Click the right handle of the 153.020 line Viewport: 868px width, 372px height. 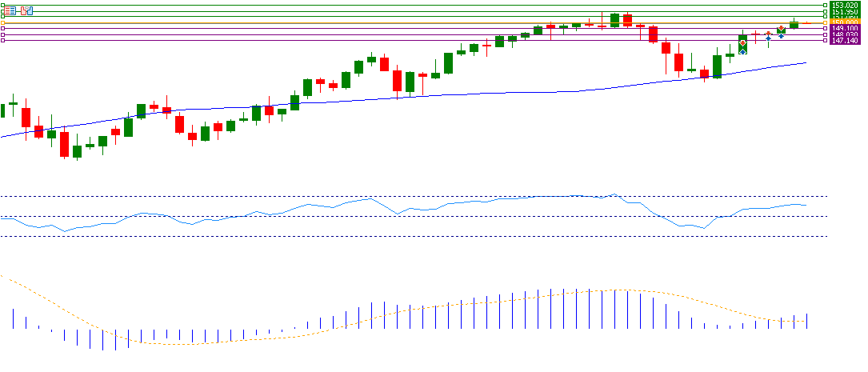click(x=826, y=6)
